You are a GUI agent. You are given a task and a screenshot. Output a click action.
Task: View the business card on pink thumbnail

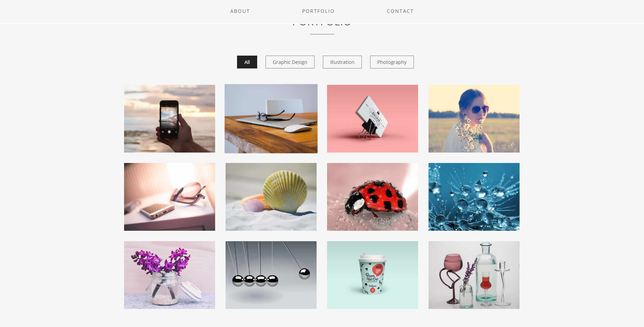coord(373,118)
